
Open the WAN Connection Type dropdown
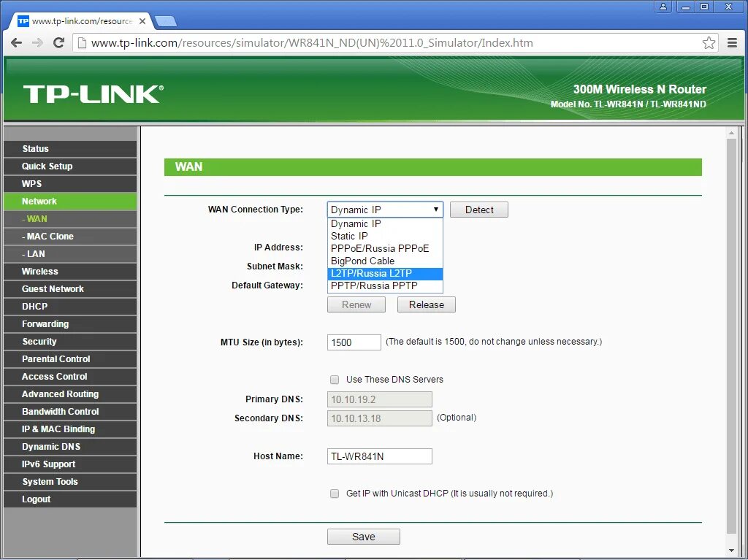385,210
